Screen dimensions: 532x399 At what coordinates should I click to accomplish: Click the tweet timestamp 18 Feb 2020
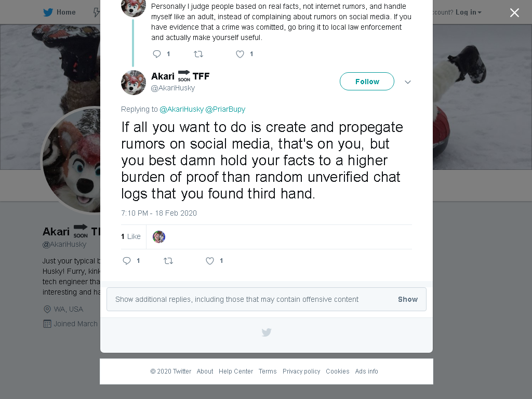159,213
